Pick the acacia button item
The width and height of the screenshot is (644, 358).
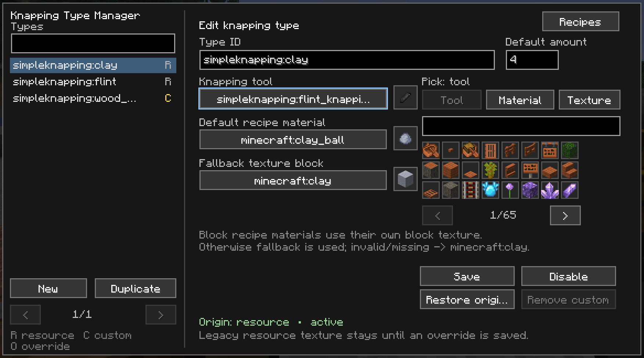point(451,150)
